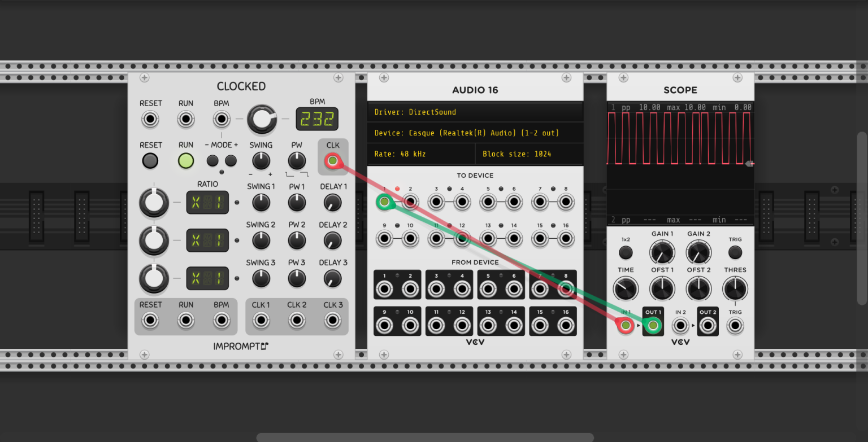Click the first large RATIO knob
868x442 pixels.
click(x=154, y=202)
